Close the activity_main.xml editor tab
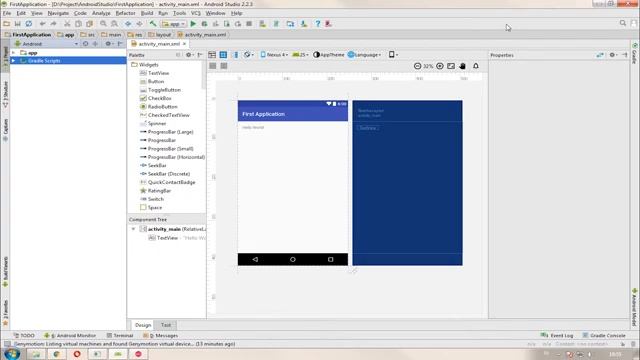The image size is (640, 360). click(184, 44)
